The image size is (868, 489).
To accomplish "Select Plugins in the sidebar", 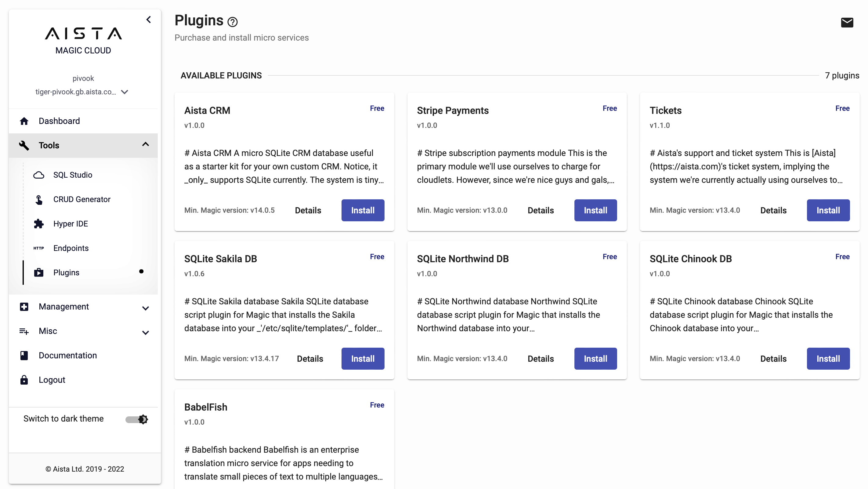I will [x=66, y=273].
